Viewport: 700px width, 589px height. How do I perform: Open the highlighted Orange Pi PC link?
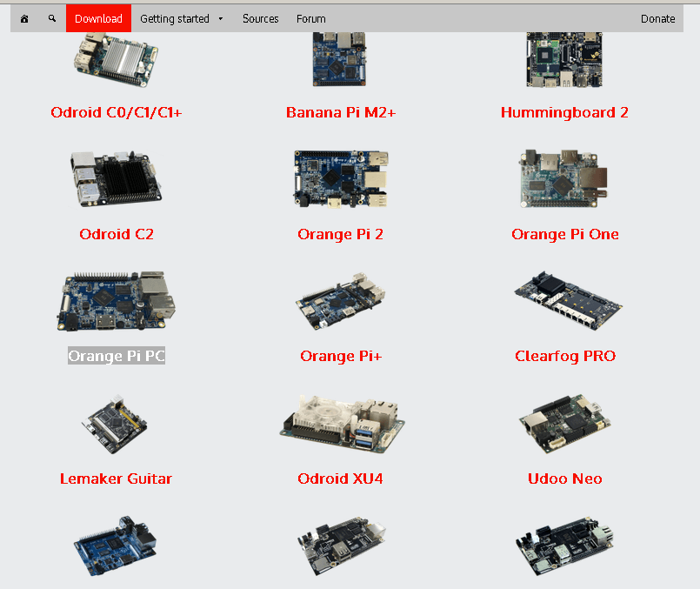(x=117, y=356)
